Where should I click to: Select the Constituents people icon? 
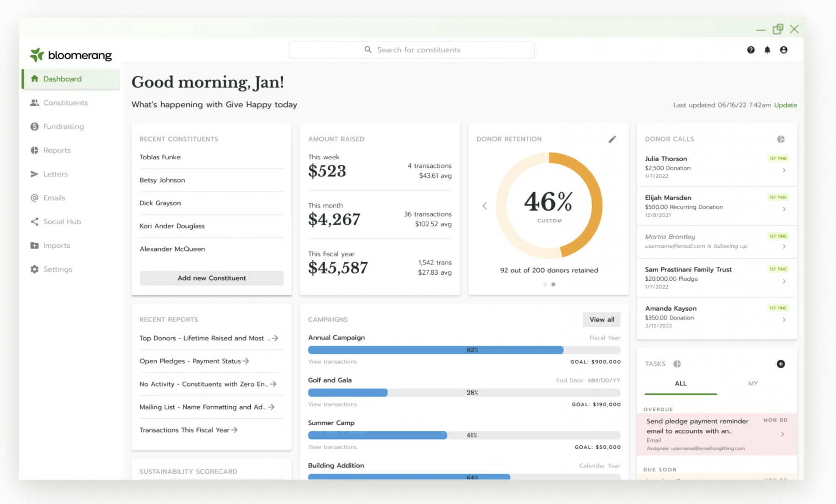click(34, 102)
